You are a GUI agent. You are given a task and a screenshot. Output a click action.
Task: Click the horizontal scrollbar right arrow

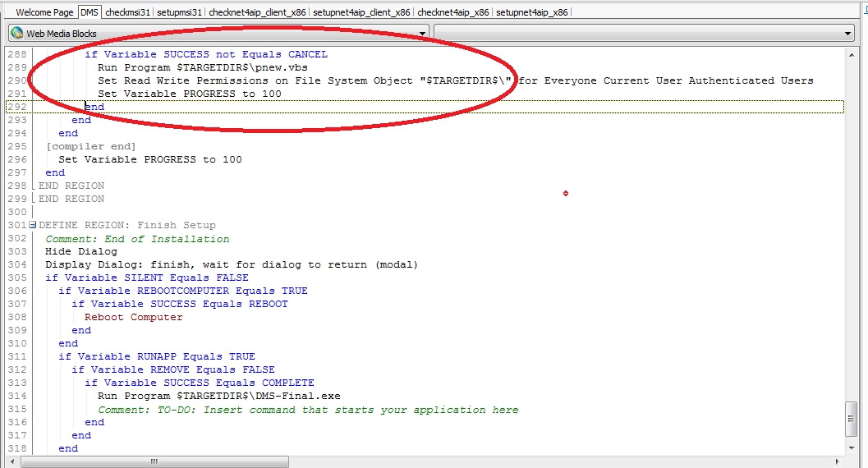click(x=837, y=461)
